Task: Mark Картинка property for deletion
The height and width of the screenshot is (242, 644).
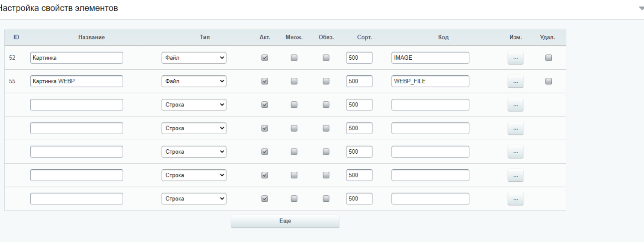Action: coord(548,58)
